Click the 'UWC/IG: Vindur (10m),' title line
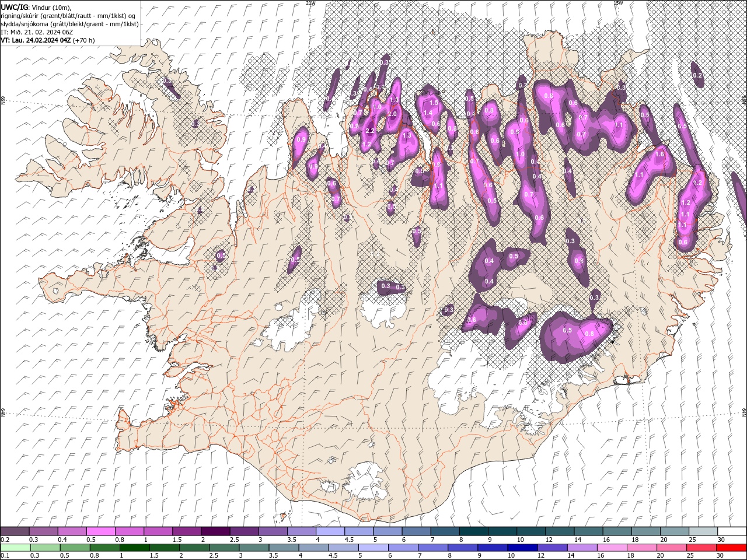Viewport: 747px width, 560px height. point(36,7)
